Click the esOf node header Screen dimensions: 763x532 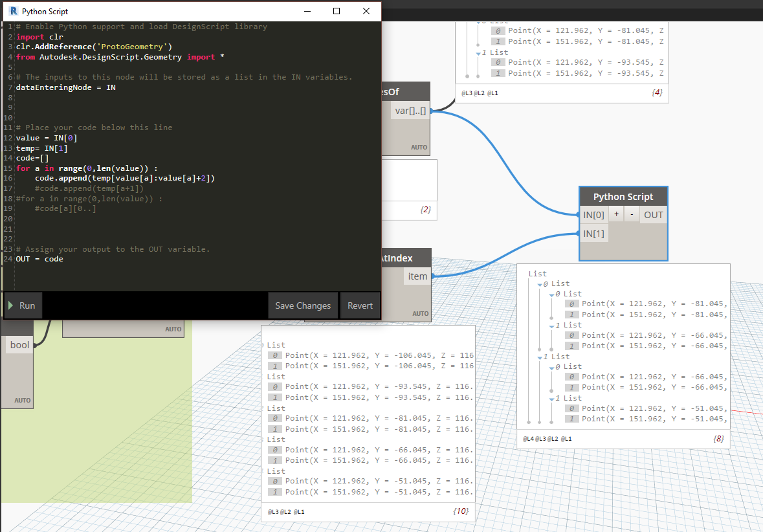coord(405,91)
